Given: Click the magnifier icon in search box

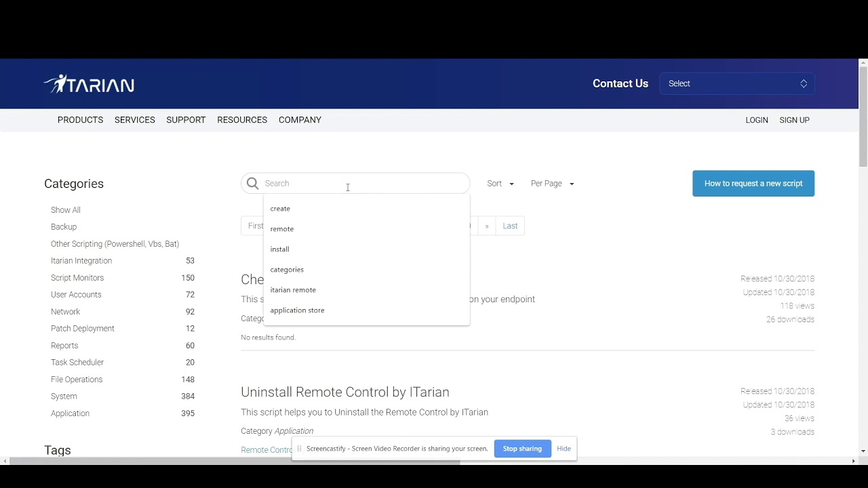Looking at the screenshot, I should coord(253,184).
